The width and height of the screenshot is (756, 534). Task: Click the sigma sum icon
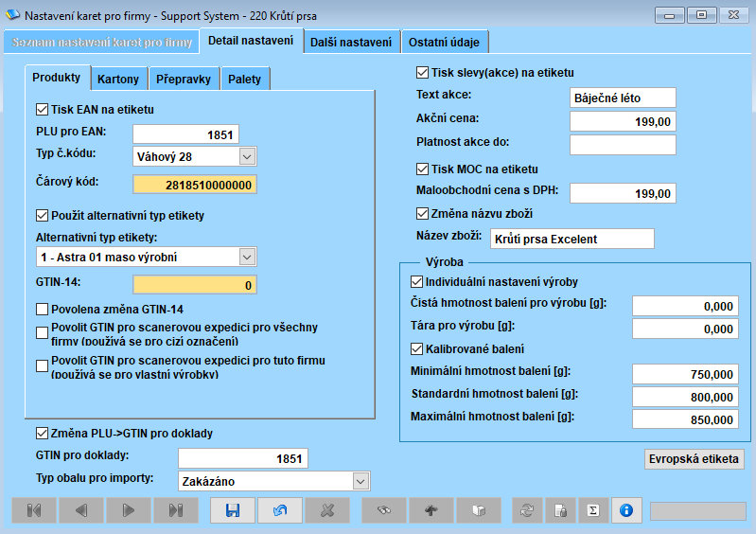593,510
